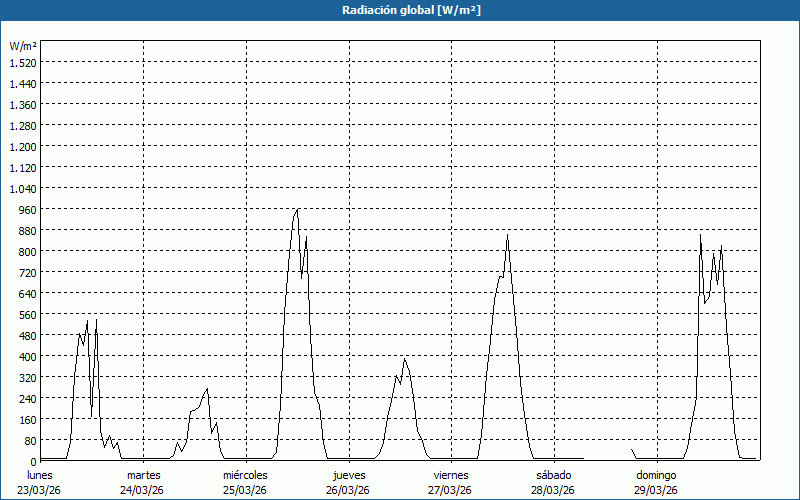Click the 1.040 tick label on the Y-axis
The image size is (800, 500).
(x=22, y=188)
